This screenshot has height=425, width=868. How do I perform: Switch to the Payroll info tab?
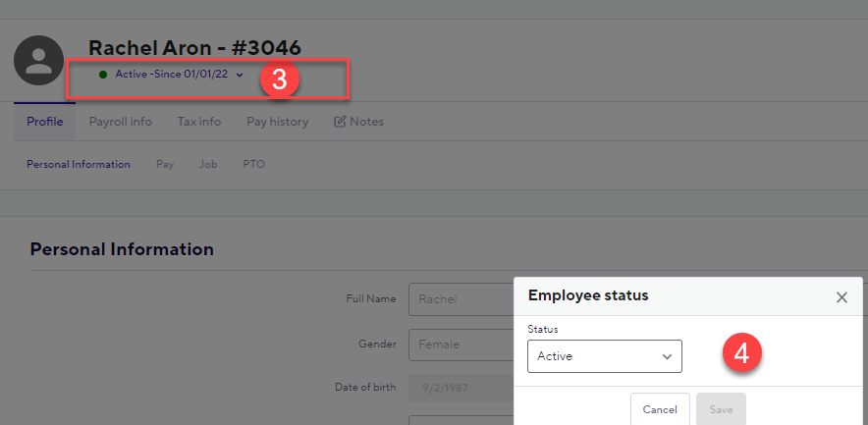(121, 121)
